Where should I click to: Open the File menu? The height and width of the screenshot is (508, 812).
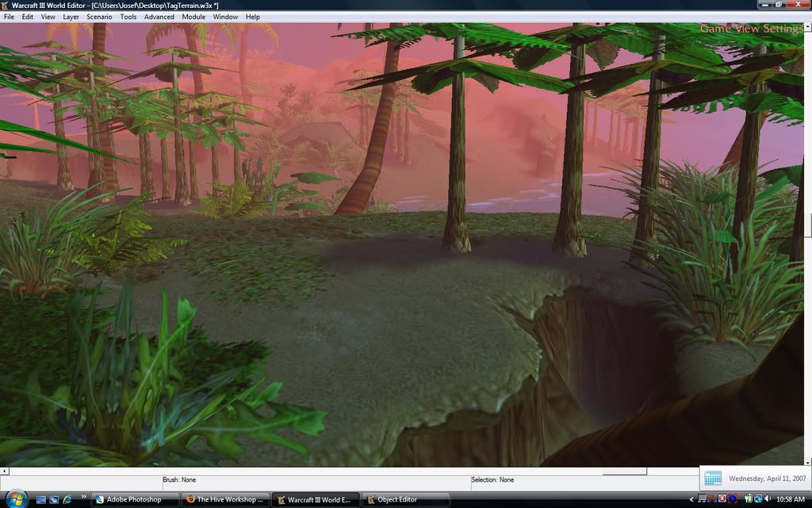click(9, 17)
